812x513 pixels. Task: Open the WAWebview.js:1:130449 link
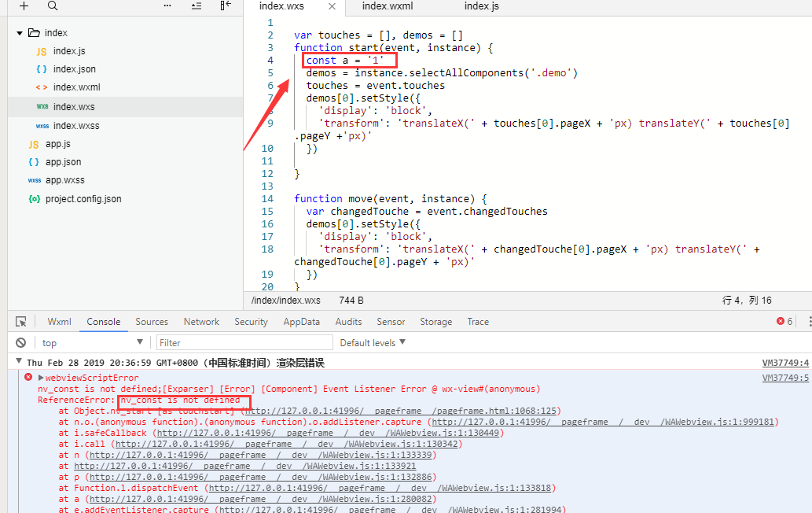(328, 433)
